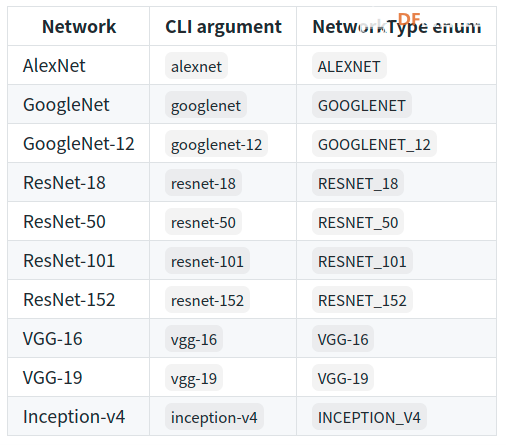Click the googlenet-12 CLI argument
This screenshot has height=445, width=506.
tap(216, 144)
